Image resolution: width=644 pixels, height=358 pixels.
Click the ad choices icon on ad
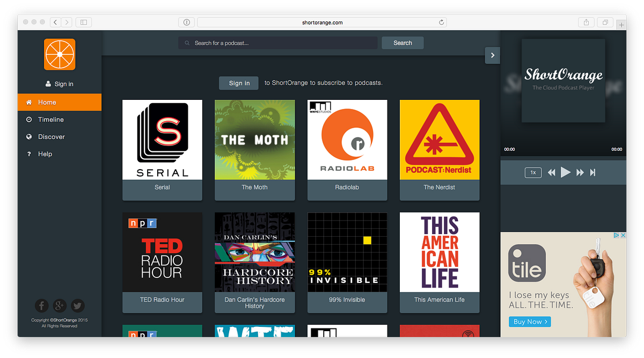[617, 236]
